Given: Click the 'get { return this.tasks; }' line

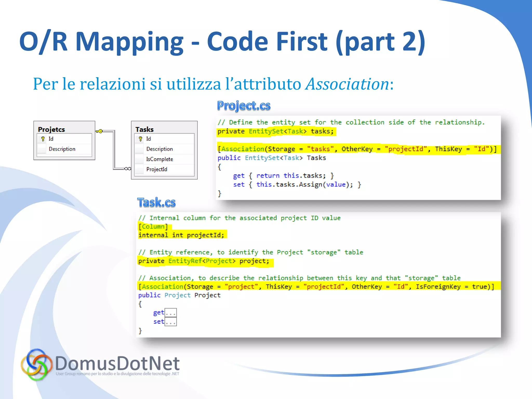Looking at the screenshot, I should (283, 176).
